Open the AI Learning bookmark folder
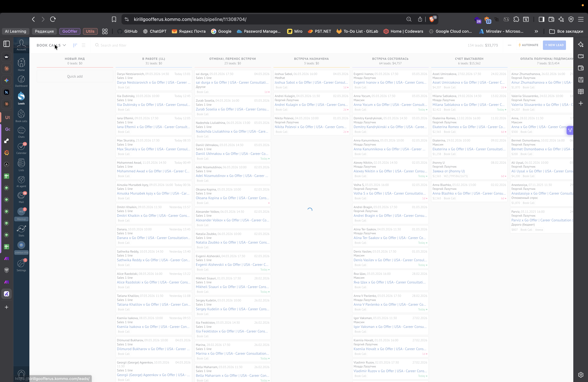 pyautogui.click(x=15, y=31)
